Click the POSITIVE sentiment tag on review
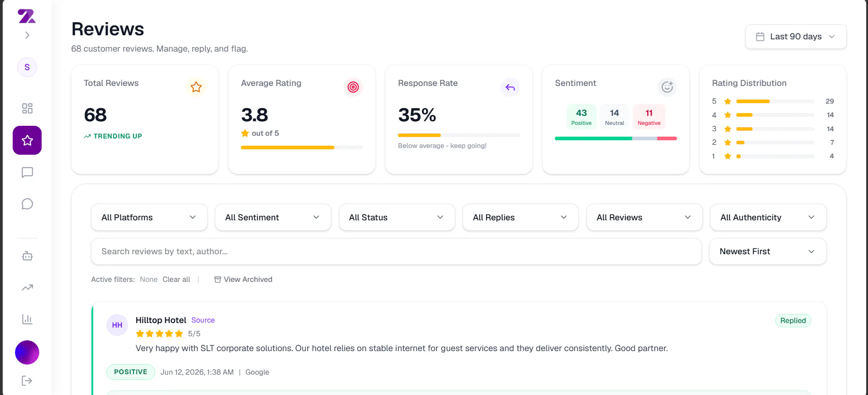The width and height of the screenshot is (868, 395). tap(131, 372)
